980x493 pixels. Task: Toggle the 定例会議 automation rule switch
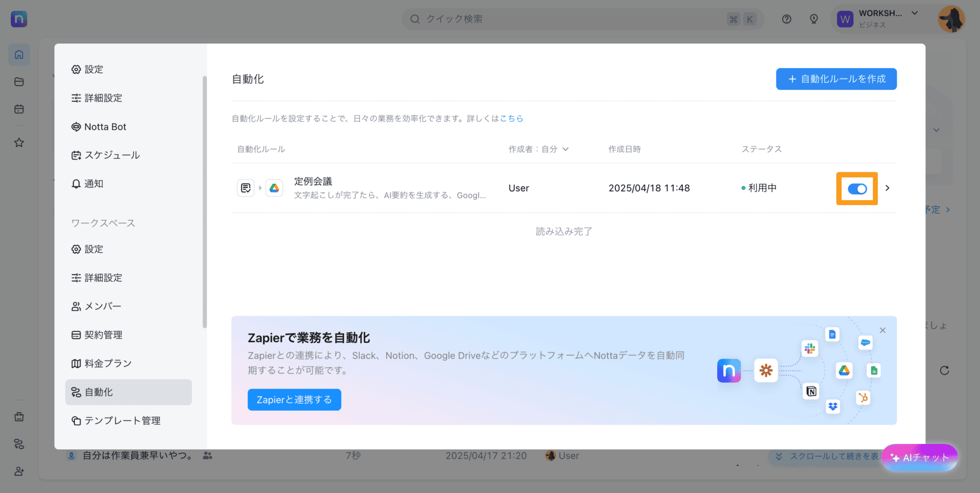857,189
